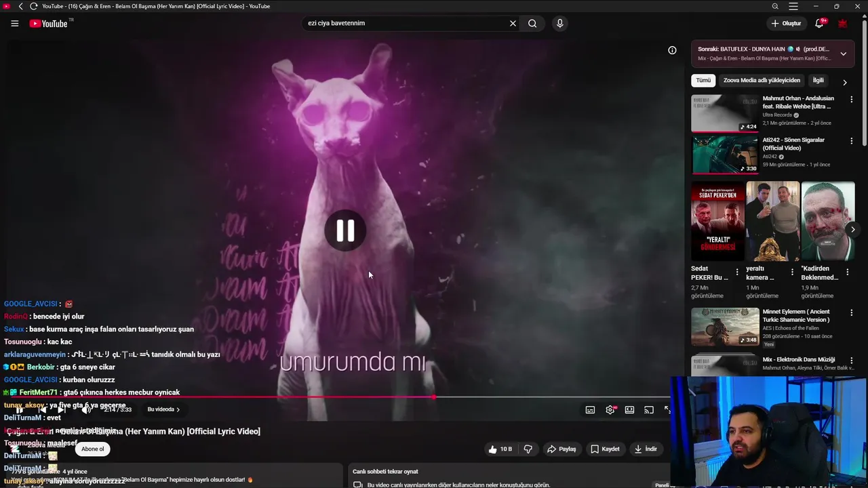868x488 pixels.
Task: Open browser menu in title bar
Action: click(793, 6)
